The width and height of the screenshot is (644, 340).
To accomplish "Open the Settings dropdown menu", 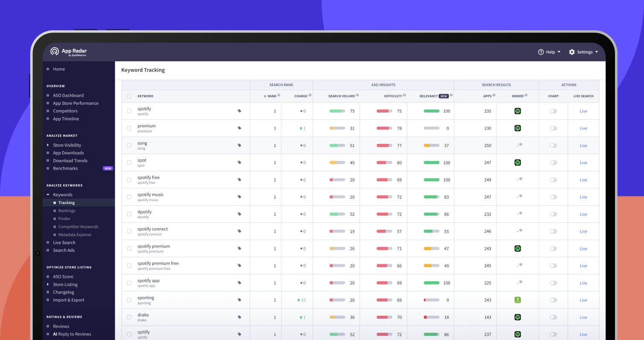I will tap(583, 52).
